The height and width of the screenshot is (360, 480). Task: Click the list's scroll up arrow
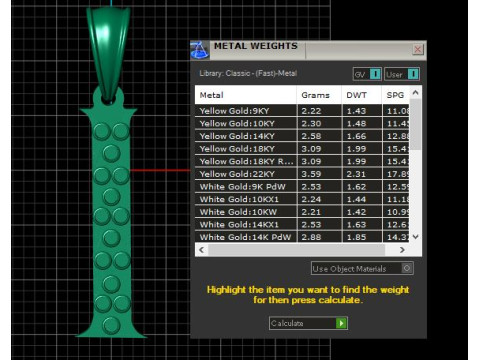415,93
